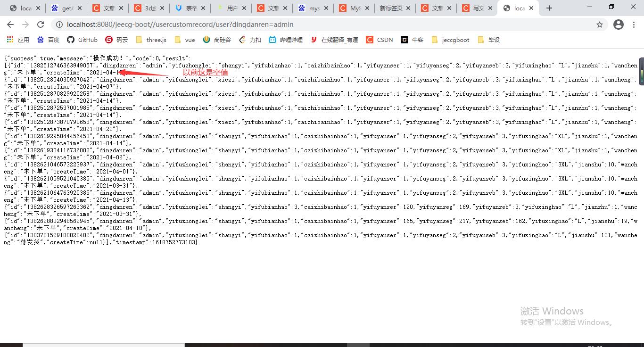Close the 3d tab
This screenshot has height=347, width=644.
click(162, 8)
